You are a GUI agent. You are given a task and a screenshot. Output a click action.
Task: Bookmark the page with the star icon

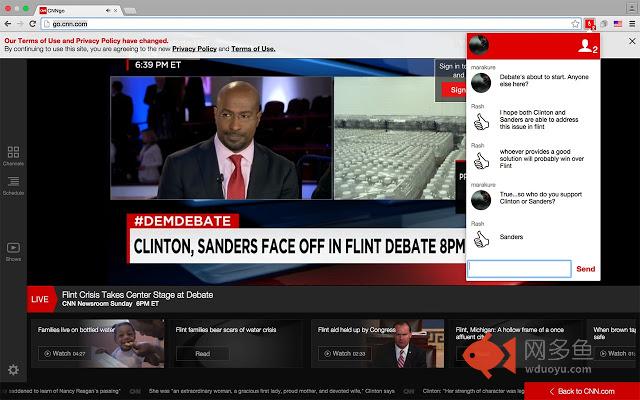576,24
